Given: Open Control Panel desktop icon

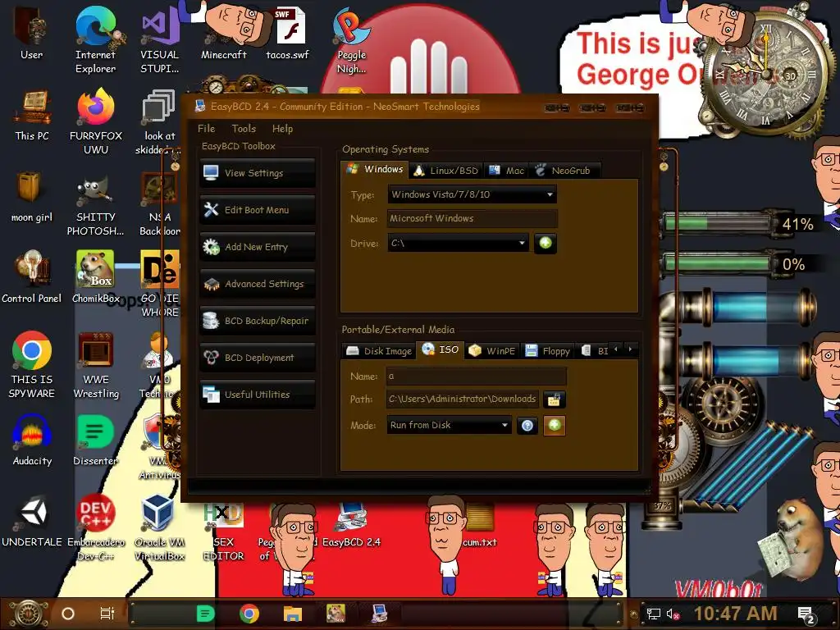Looking at the screenshot, I should coord(32,278).
